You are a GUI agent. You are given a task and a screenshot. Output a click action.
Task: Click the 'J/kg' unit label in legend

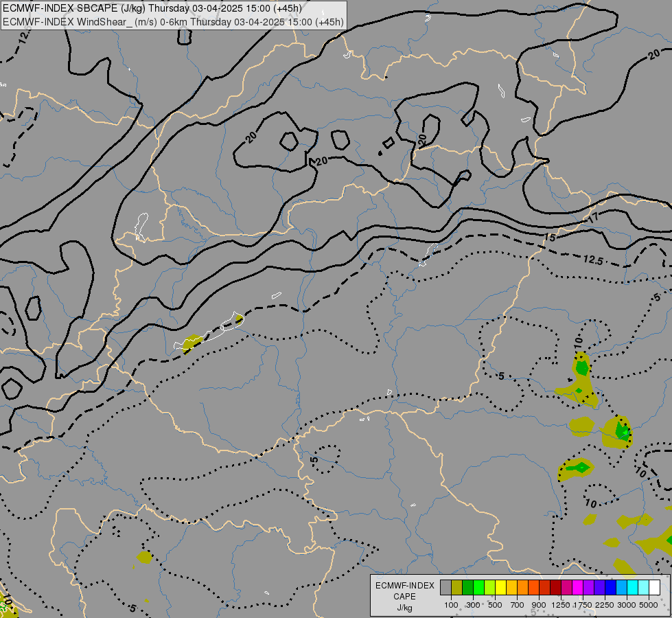[x=404, y=608]
